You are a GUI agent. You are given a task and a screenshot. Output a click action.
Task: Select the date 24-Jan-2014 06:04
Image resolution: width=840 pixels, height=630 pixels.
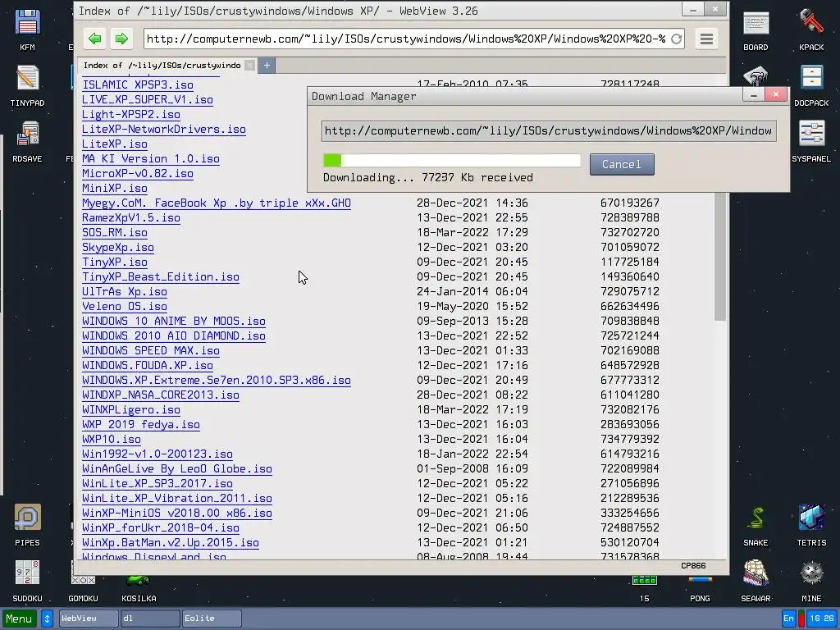(472, 291)
